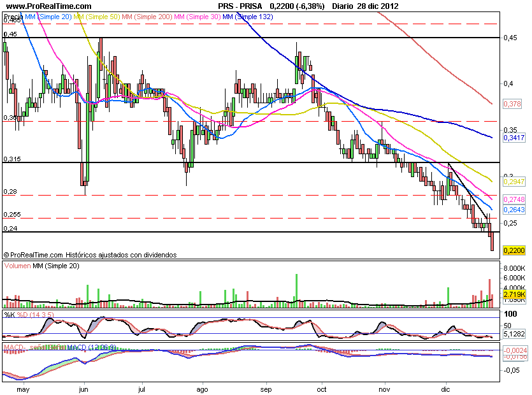Click the 'oct' month on the time axis

pyautogui.click(x=322, y=389)
